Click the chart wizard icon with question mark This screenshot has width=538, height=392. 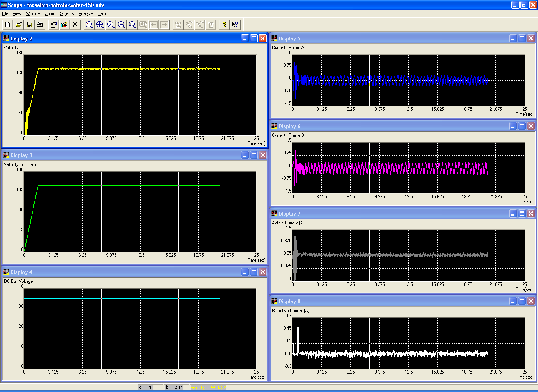64,25
